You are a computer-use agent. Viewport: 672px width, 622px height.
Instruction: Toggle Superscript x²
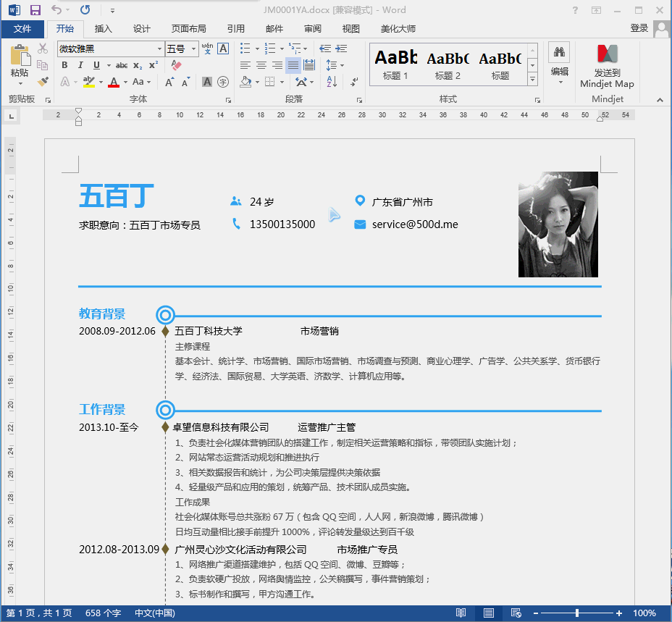point(154,65)
